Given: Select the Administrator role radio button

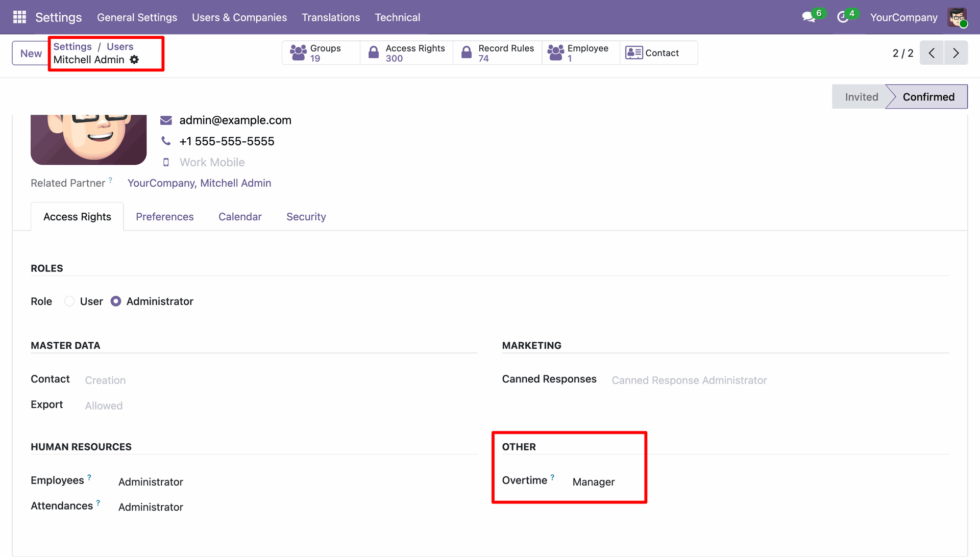Looking at the screenshot, I should pyautogui.click(x=116, y=301).
